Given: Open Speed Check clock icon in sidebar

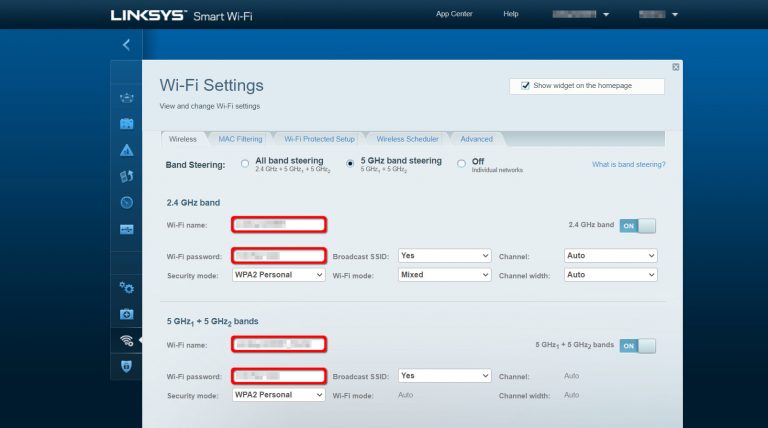Looking at the screenshot, I should coord(126,203).
